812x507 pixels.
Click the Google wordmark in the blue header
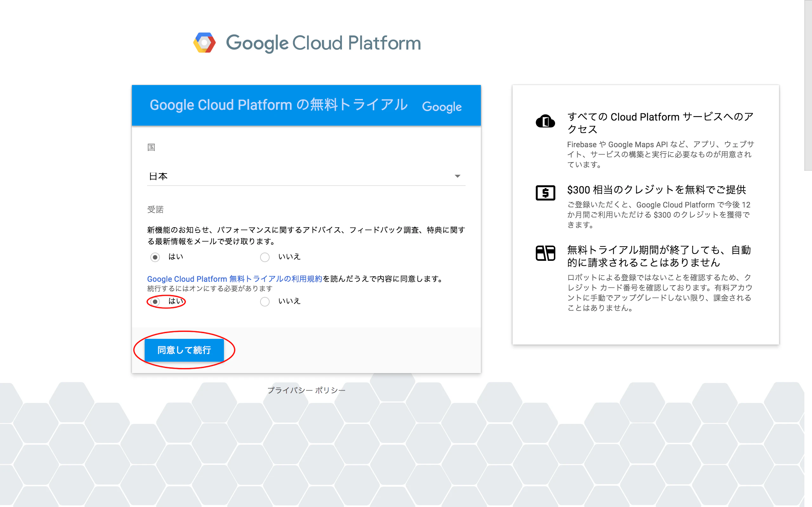point(442,107)
